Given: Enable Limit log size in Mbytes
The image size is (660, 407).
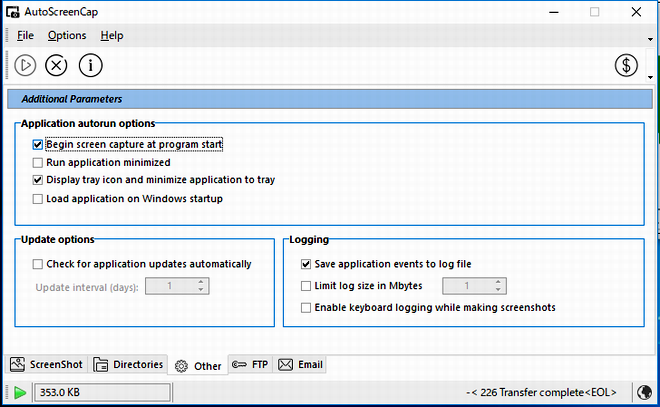Looking at the screenshot, I should [306, 286].
